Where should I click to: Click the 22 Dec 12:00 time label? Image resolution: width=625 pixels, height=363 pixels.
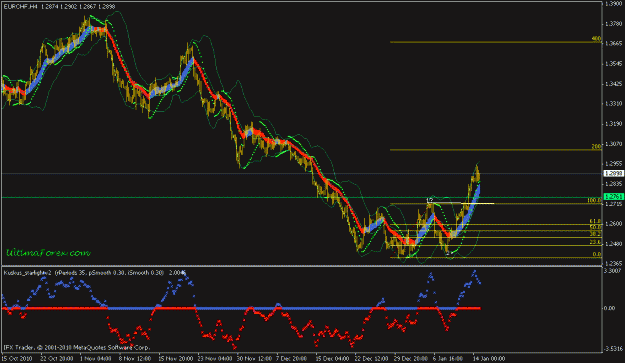click(371, 358)
